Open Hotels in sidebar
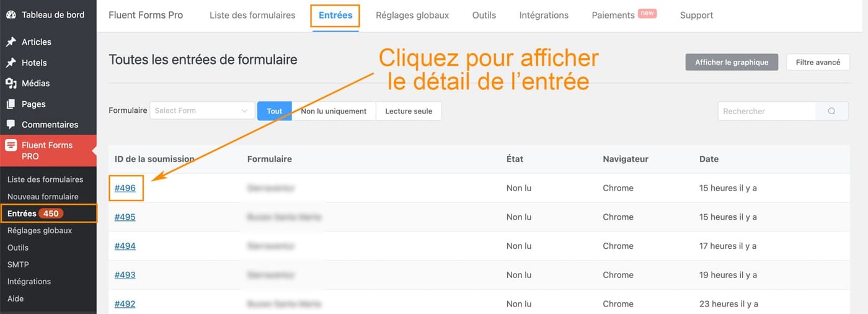Viewport: 868px width, 314px height. click(34, 63)
